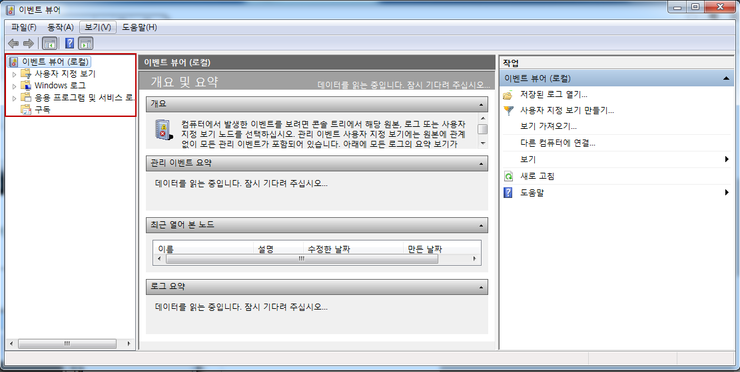The image size is (740, 372).
Task: Click the 이벤트 뷰어 (로컬) root node icon
Action: pos(14,62)
